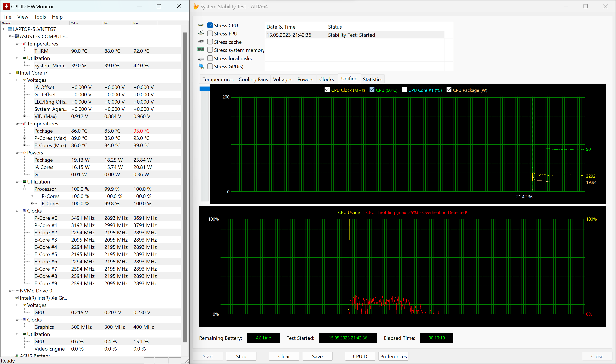Expand the VID (Max) voltage node
Image resolution: width=616 pixels, height=364 pixels.
click(x=24, y=116)
